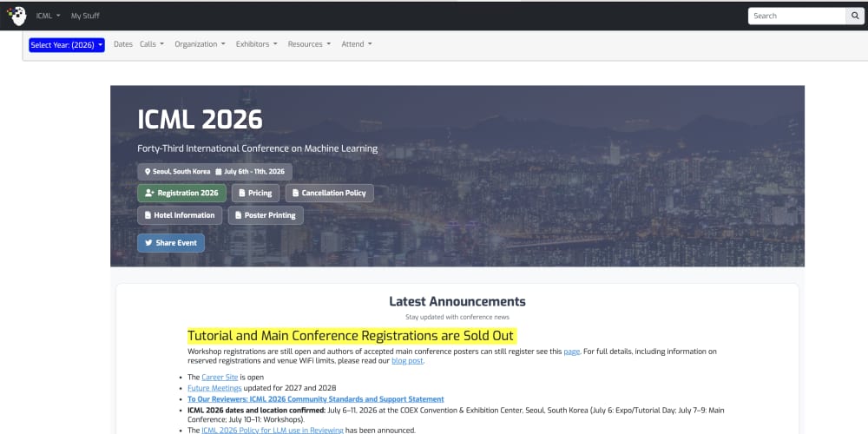Screen dimensions: 868x434
Task: Expand the Attend menu
Action: coord(357,44)
